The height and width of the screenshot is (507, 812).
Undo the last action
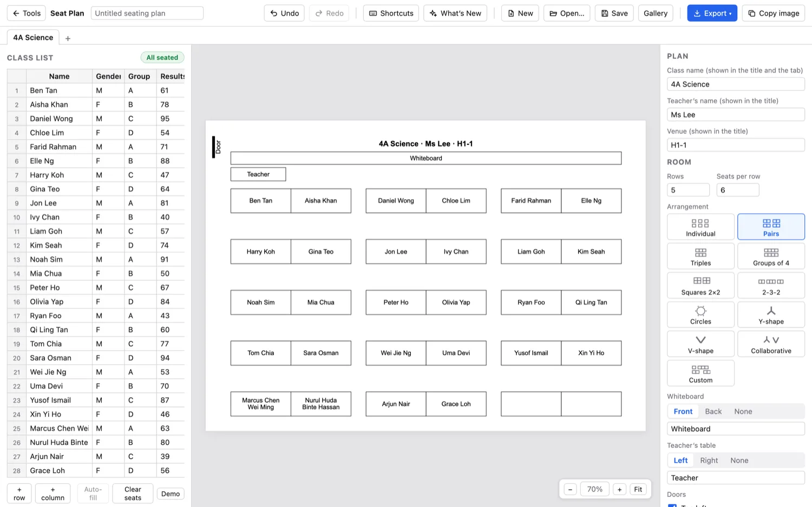tap(284, 13)
